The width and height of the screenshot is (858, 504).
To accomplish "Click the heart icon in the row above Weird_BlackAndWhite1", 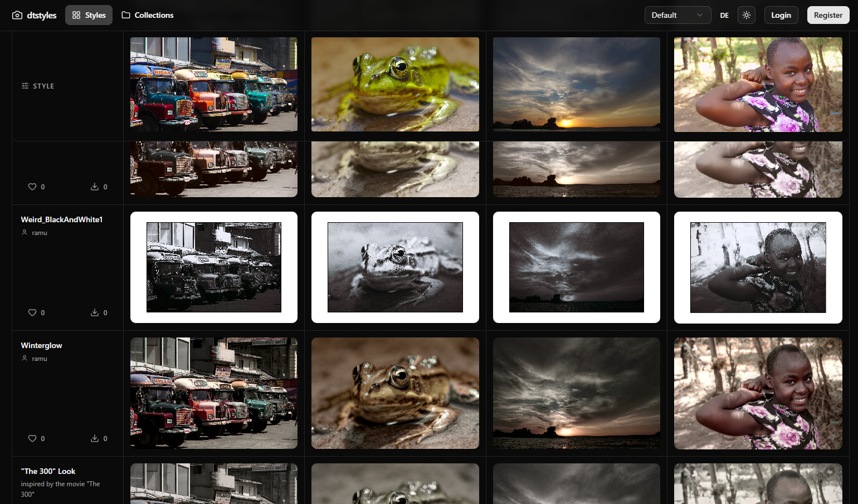I will pyautogui.click(x=32, y=187).
